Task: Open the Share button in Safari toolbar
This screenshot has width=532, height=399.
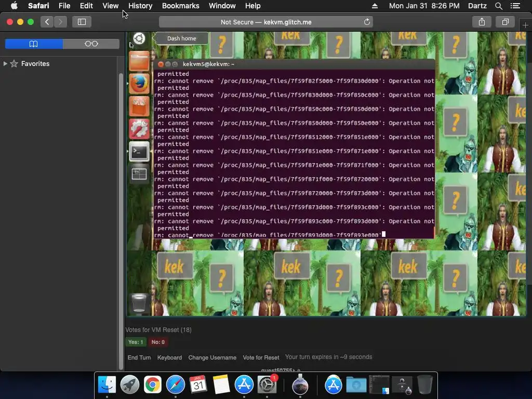Action: (482, 22)
